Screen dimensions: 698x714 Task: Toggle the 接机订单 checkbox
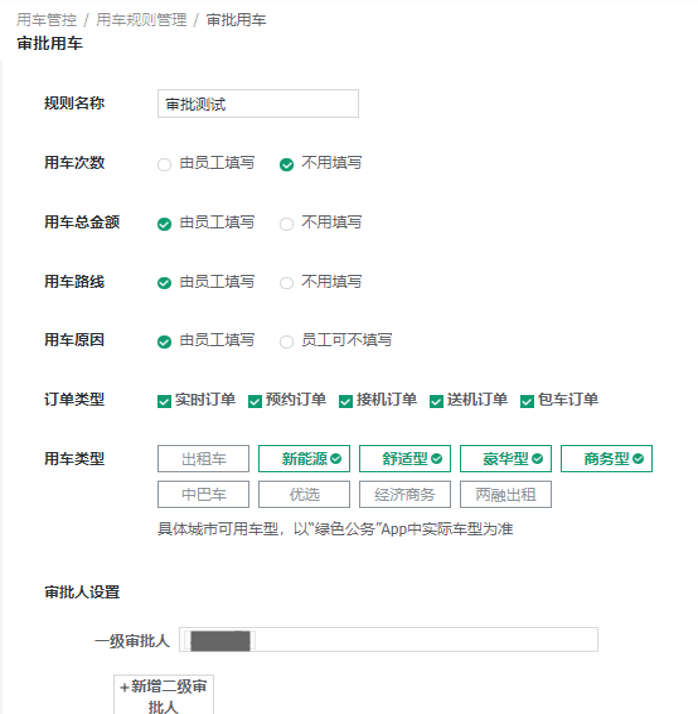(346, 401)
